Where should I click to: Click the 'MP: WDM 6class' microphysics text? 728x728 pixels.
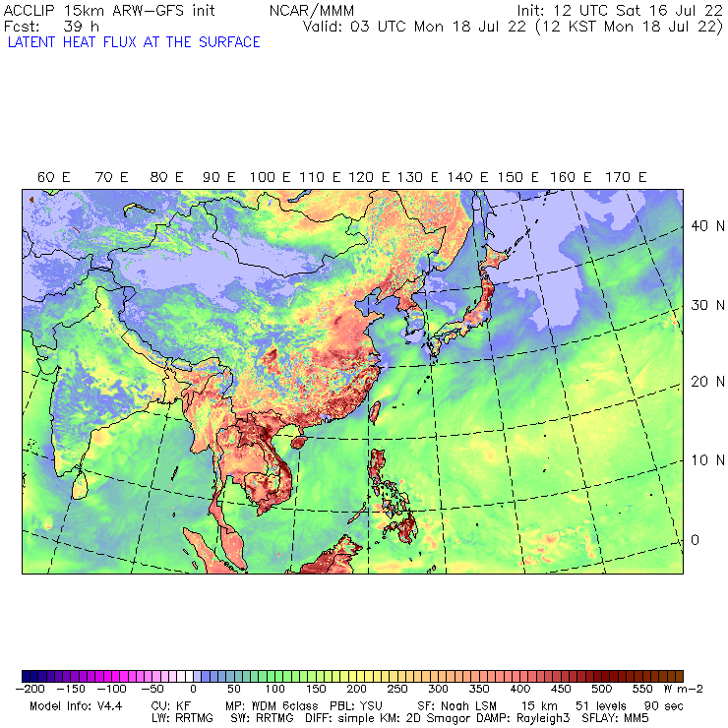(x=272, y=706)
